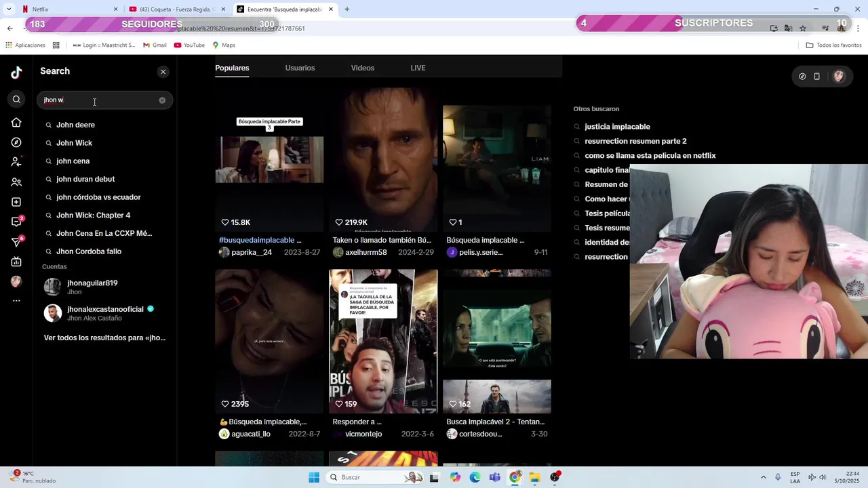Select john córdoba vs ecuador suggestion
The width and height of the screenshot is (868, 488).
point(98,197)
